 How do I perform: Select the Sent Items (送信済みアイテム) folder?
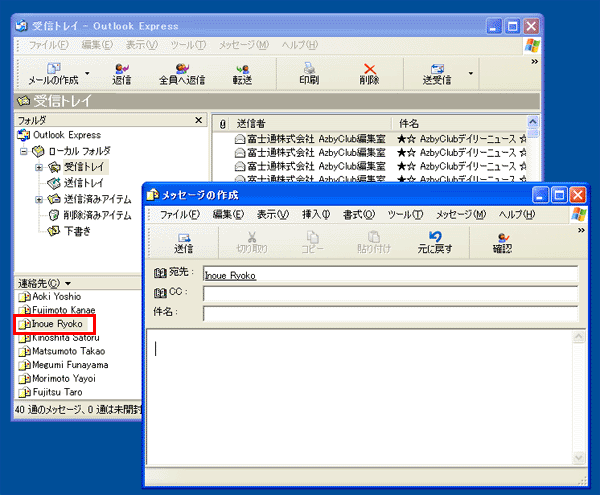[97, 199]
